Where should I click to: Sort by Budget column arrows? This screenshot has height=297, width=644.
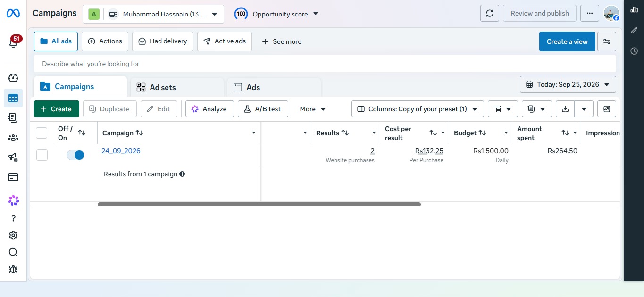482,133
